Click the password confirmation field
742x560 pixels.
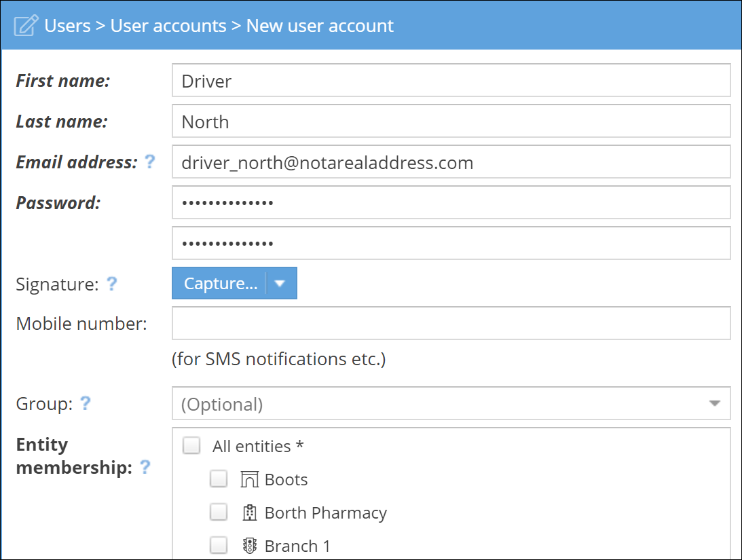click(x=451, y=243)
